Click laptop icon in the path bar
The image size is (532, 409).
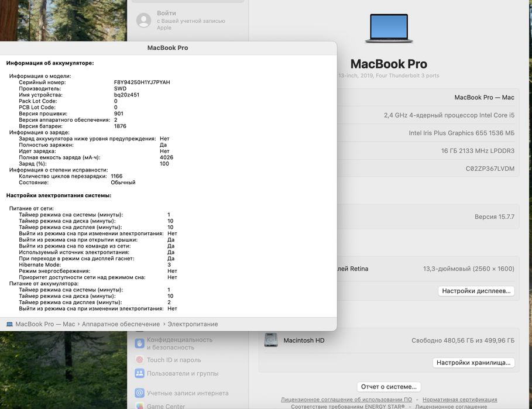tap(9, 324)
